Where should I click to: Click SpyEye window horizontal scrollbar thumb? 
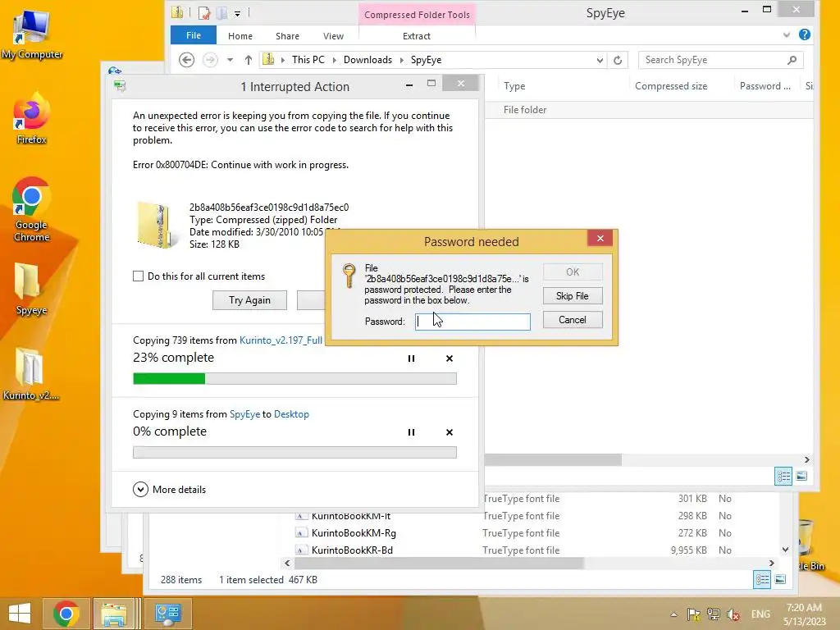point(553,459)
